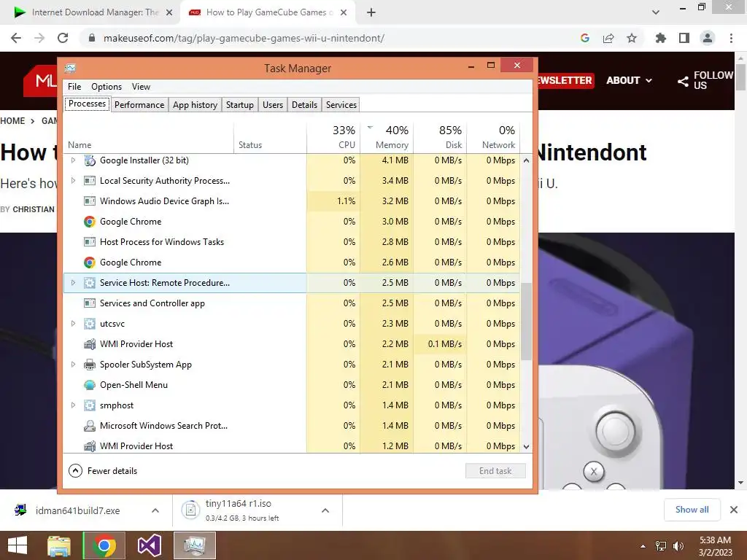Open Visual Studio from the taskbar

point(149,545)
